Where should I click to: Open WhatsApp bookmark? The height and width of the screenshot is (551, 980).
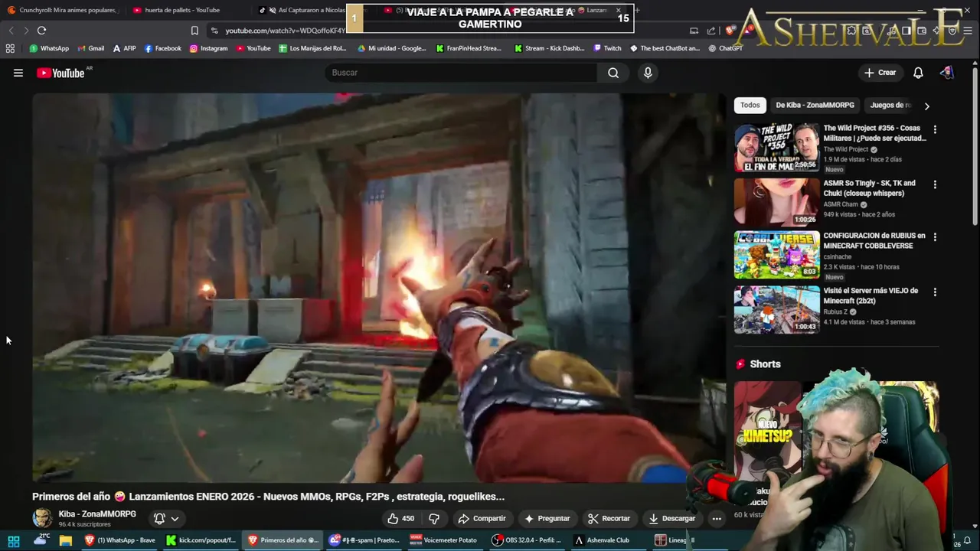pos(49,48)
